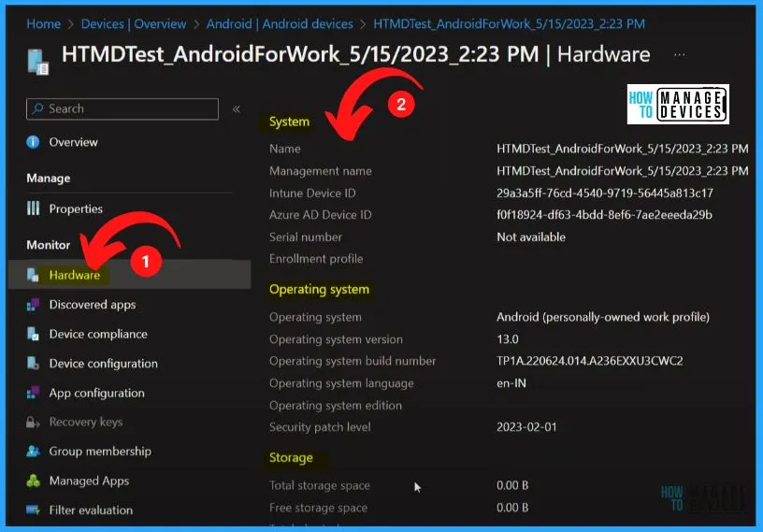Collapse the sidebar with double chevron

point(236,109)
